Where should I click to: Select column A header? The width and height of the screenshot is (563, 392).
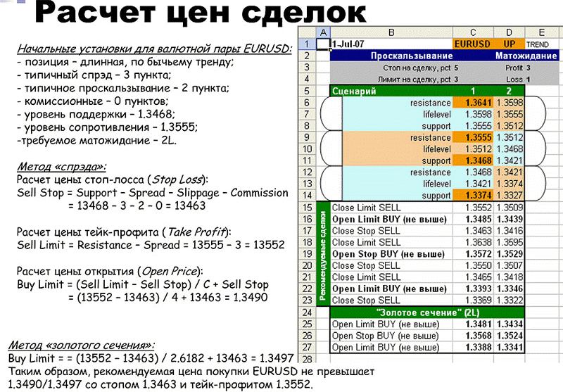click(323, 32)
